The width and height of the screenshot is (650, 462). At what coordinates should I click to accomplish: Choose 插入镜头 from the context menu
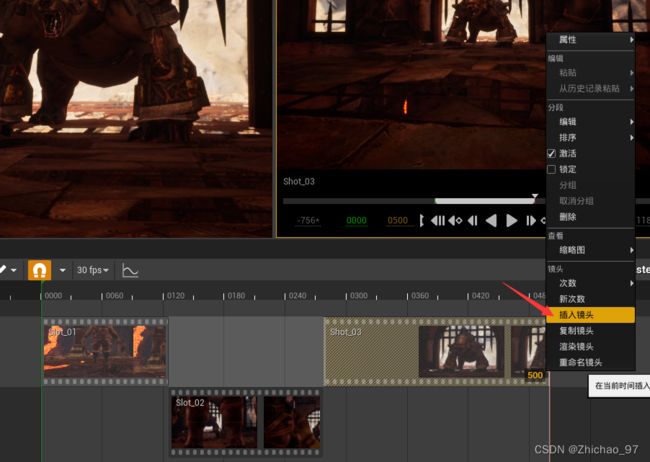[591, 315]
